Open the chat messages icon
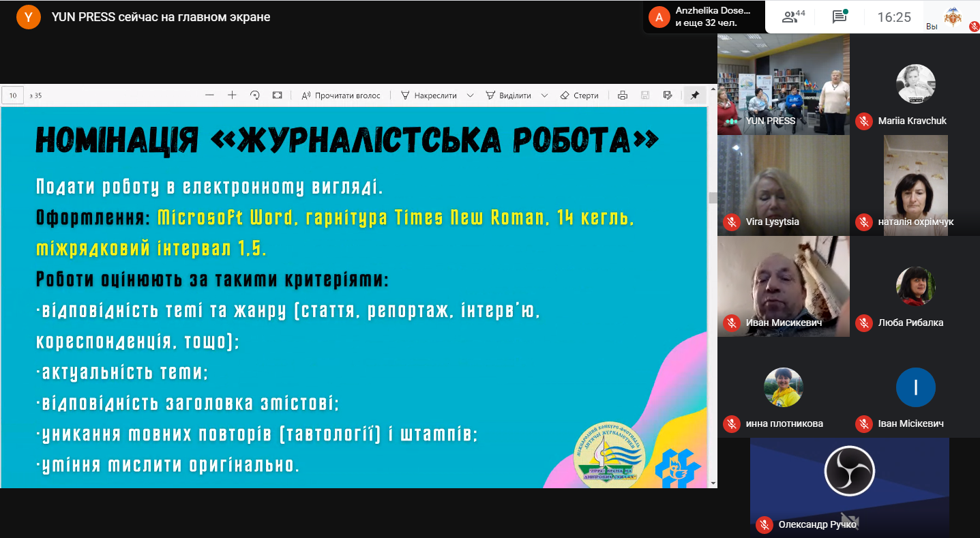980x538 pixels. [x=840, y=17]
